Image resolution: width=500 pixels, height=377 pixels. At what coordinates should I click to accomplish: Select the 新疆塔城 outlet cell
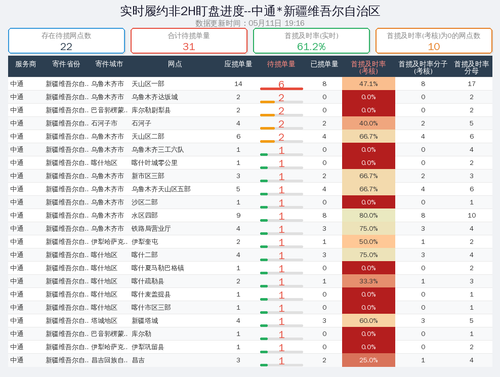click(144, 321)
